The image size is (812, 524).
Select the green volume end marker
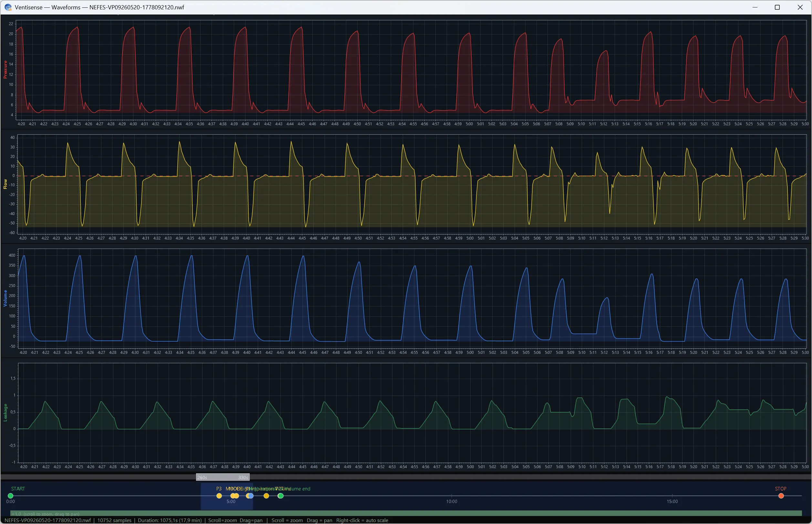point(280,496)
